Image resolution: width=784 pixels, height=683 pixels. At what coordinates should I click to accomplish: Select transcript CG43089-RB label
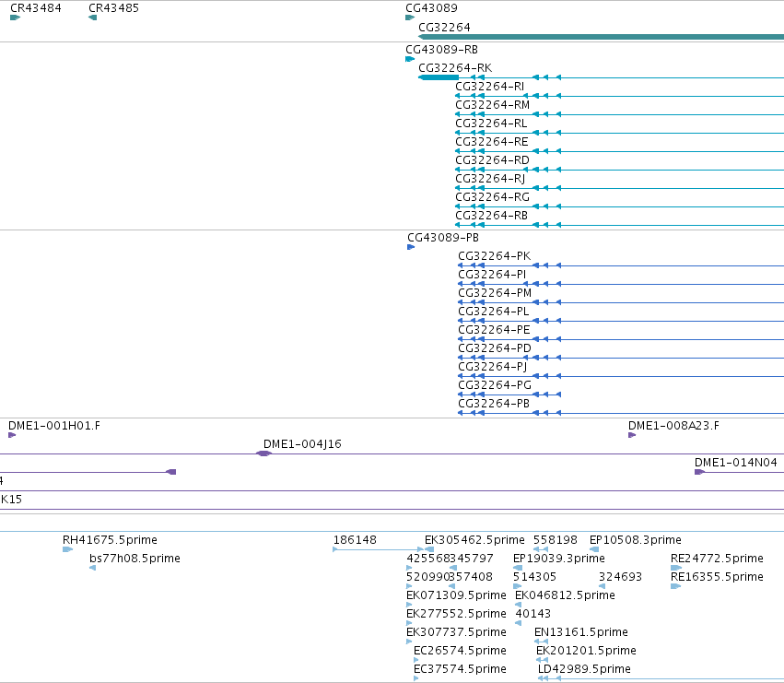click(x=441, y=50)
